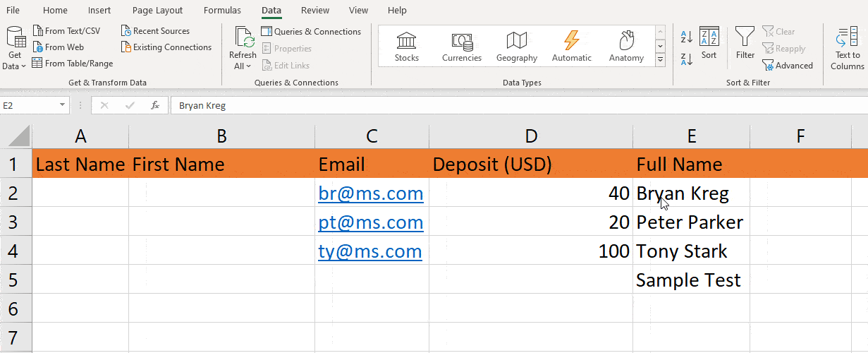
Task: Select cell E3 containing Peter Parker
Action: point(689,222)
